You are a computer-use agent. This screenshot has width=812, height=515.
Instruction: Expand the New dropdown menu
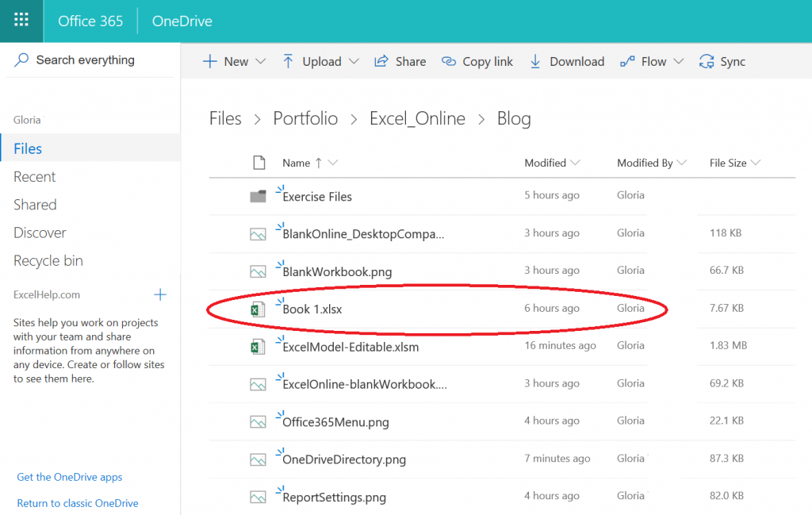234,62
